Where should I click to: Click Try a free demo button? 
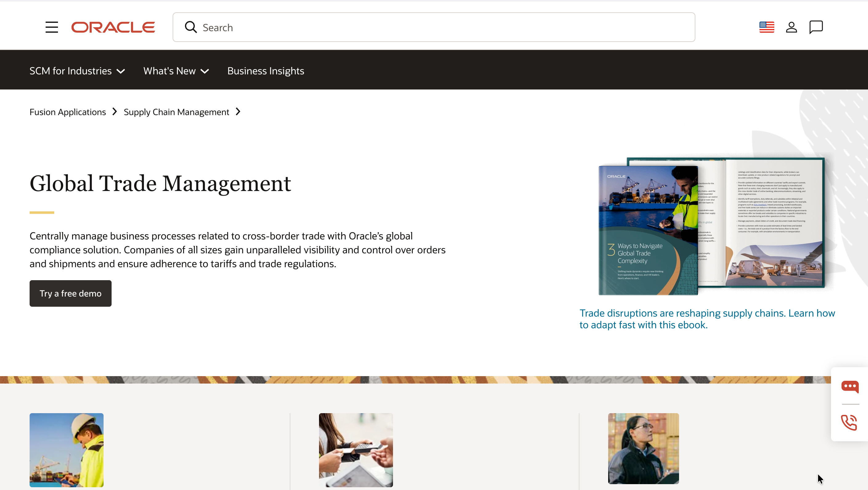click(70, 293)
